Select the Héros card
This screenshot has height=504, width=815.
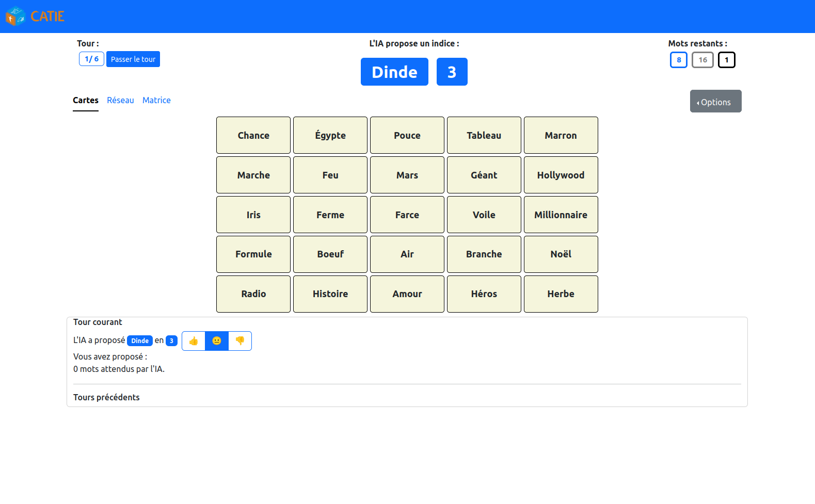(x=484, y=294)
